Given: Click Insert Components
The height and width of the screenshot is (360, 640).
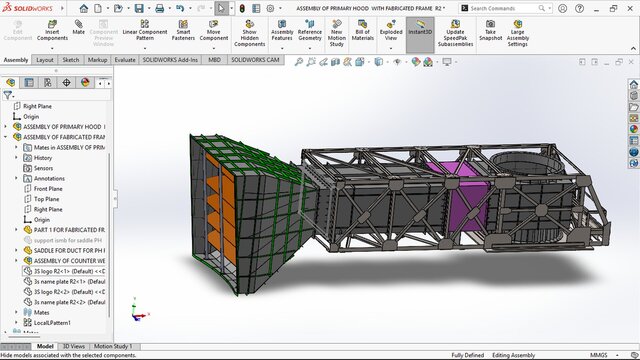Looking at the screenshot, I should [x=52, y=31].
